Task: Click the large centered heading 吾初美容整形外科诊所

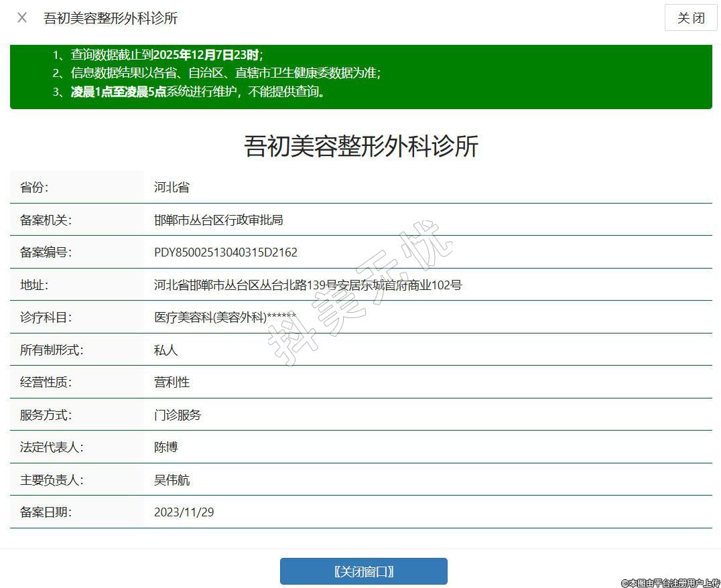Action: coord(361,146)
